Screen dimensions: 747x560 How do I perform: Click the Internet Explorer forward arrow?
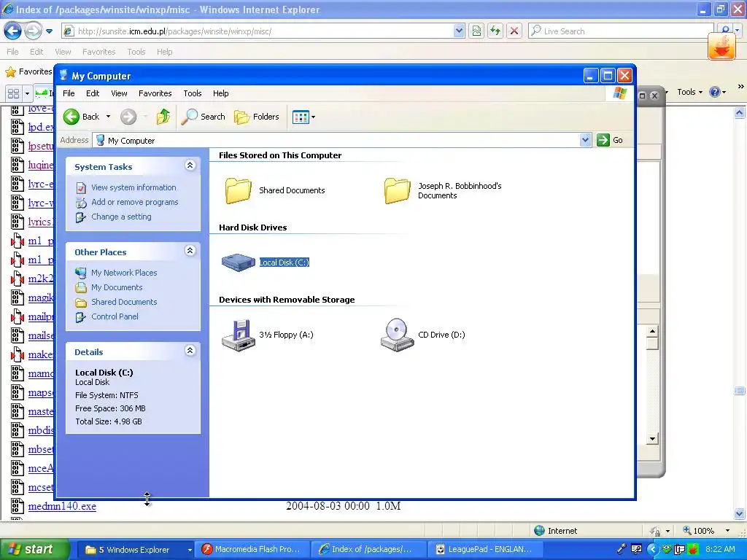click(33, 31)
